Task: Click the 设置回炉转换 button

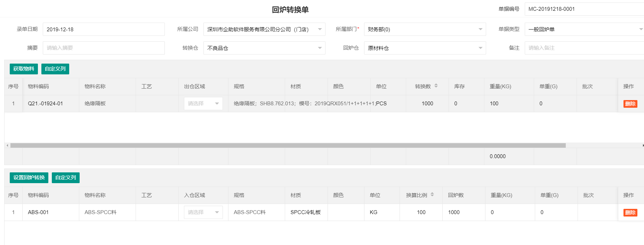Action: coord(29,178)
